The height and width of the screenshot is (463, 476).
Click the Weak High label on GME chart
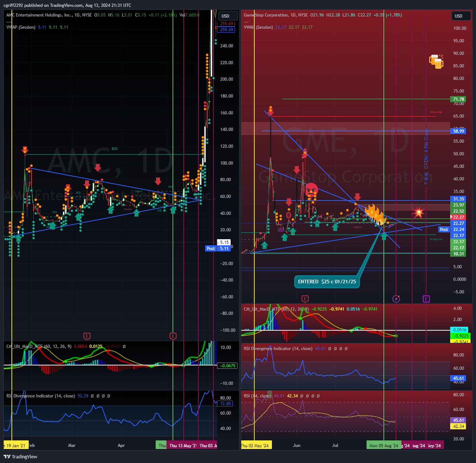pos(436,112)
